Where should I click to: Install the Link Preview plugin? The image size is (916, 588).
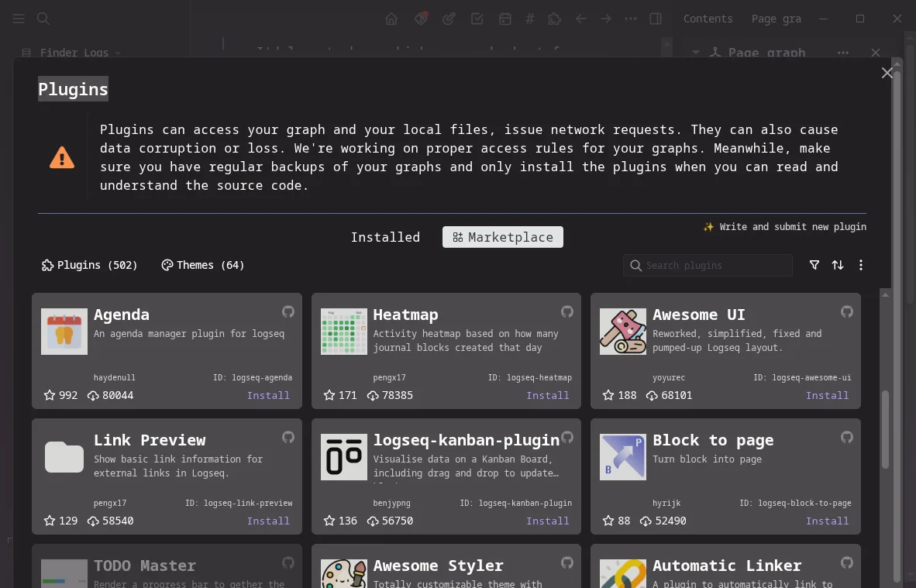tap(268, 521)
